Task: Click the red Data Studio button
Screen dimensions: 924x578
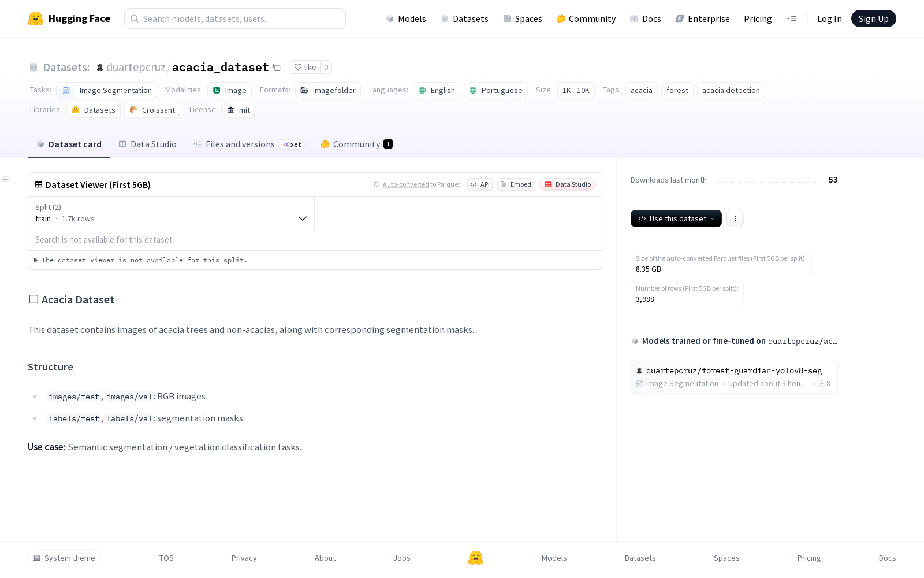Action: [x=568, y=184]
